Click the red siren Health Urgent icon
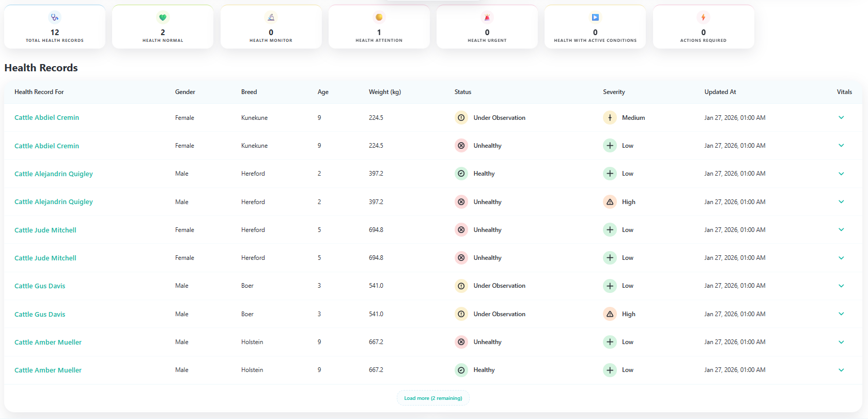The width and height of the screenshot is (868, 419). pos(487,18)
